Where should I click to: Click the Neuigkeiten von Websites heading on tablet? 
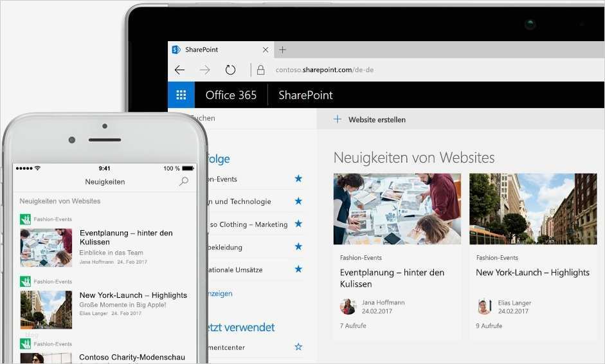(x=414, y=158)
